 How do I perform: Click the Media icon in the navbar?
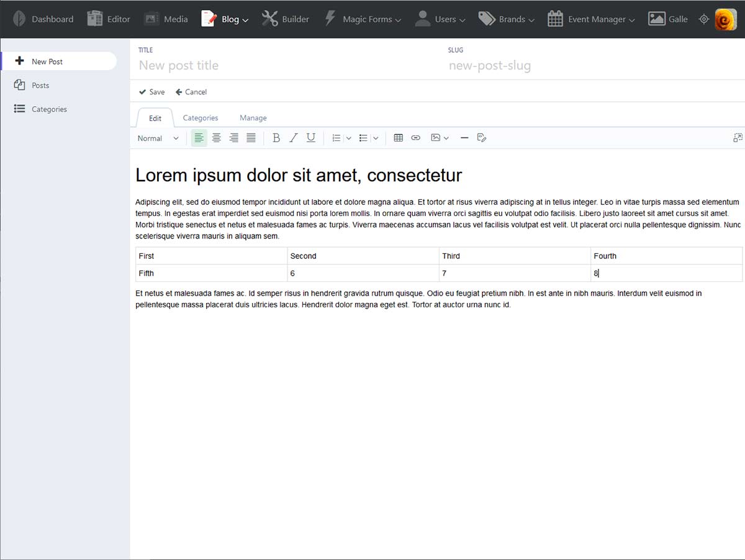click(151, 19)
